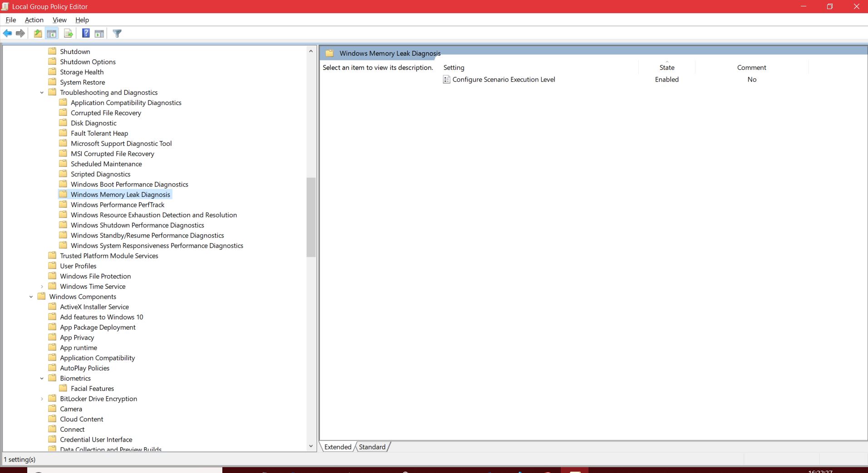Select Windows Boot Performance Diagnostics folder
The width and height of the screenshot is (868, 473).
(x=129, y=184)
